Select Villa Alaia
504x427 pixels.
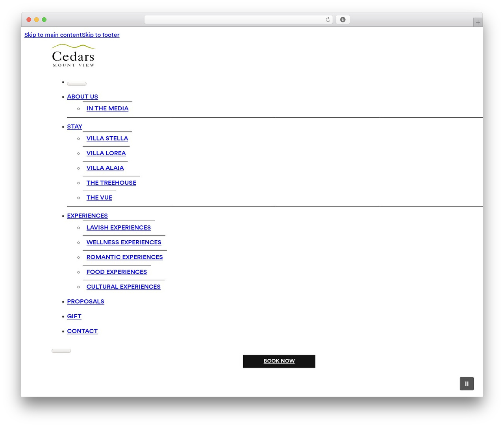pyautogui.click(x=105, y=168)
